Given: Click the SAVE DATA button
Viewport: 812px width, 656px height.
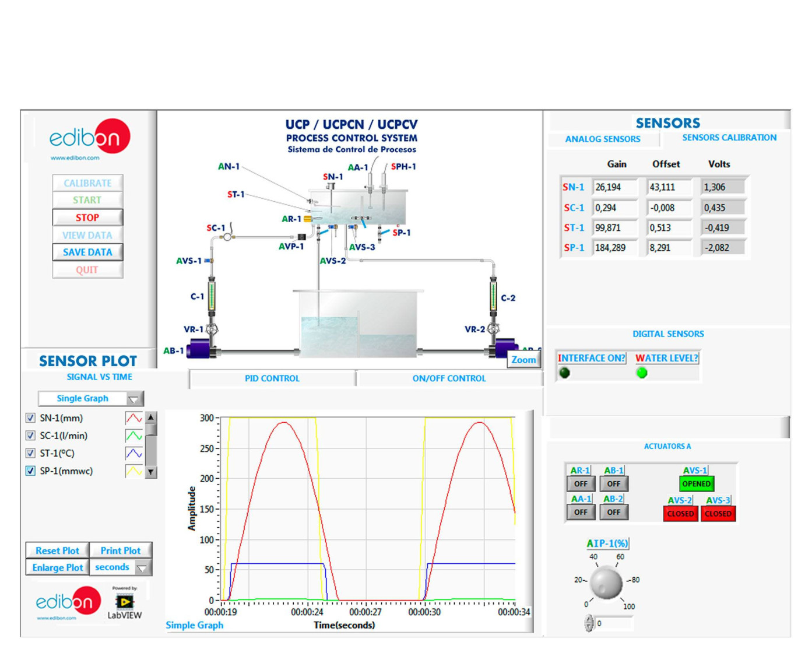Looking at the screenshot, I should [87, 252].
